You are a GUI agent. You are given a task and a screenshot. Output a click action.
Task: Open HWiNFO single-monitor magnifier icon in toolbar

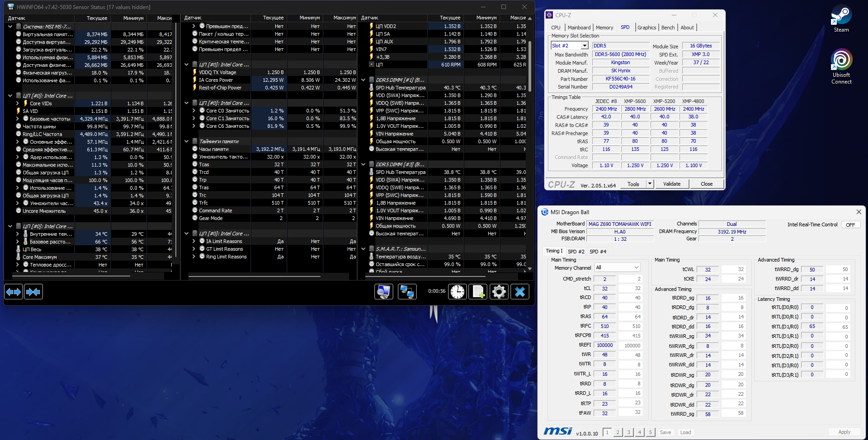[383, 292]
